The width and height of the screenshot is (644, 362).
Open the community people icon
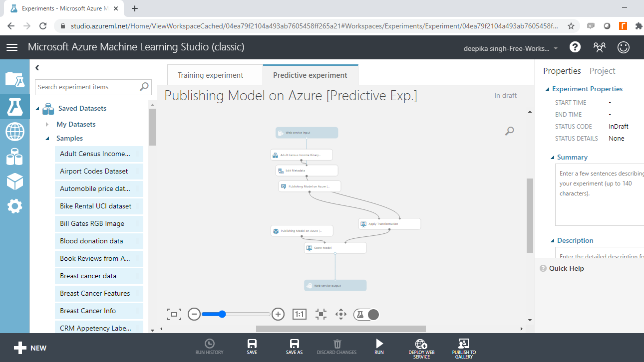point(599,47)
